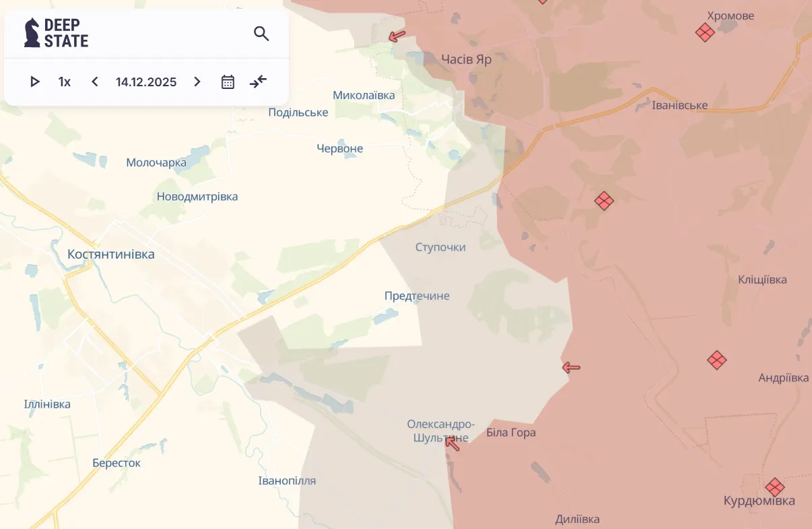Click the Ступочки label

tap(440, 247)
